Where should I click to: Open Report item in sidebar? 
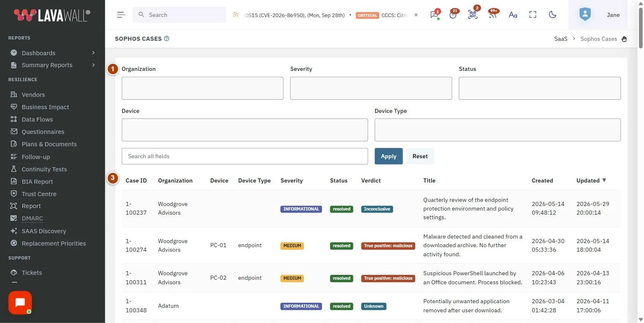pyautogui.click(x=31, y=206)
